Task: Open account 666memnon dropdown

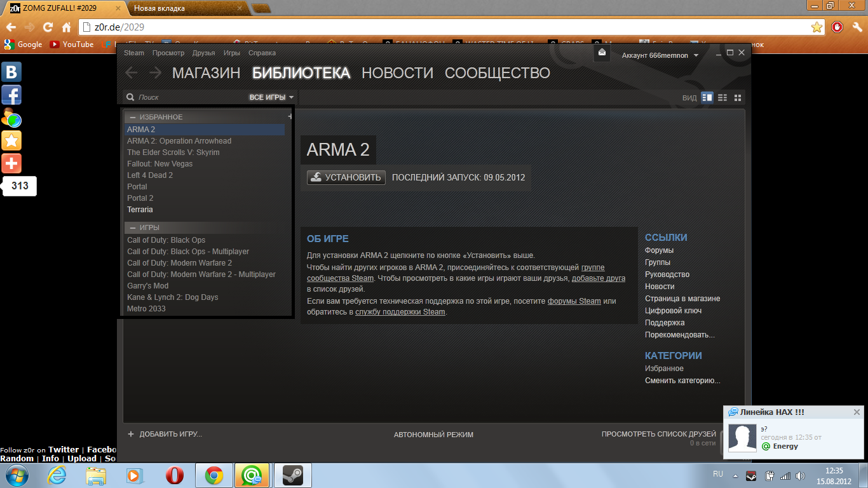Action: click(x=660, y=55)
